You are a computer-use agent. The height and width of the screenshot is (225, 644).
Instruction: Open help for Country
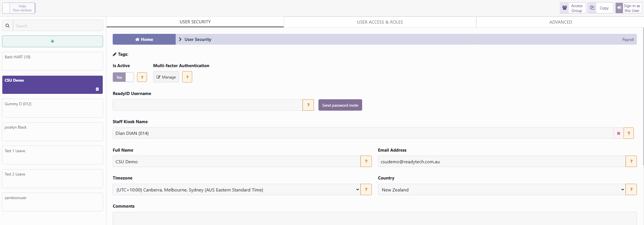point(631,189)
